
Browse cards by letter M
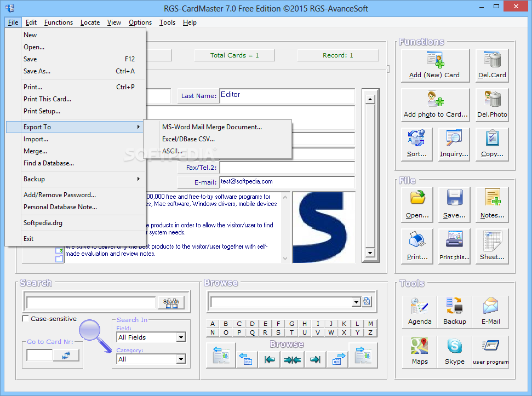370,324
